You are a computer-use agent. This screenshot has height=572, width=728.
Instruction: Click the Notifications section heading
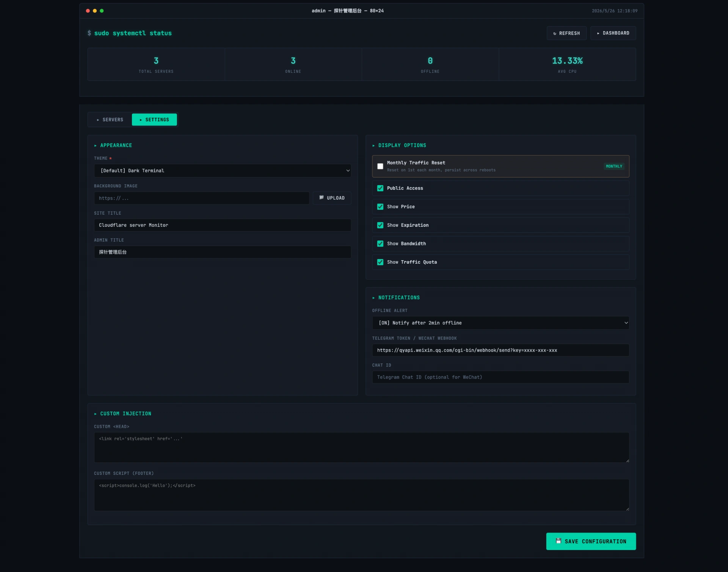point(396,298)
